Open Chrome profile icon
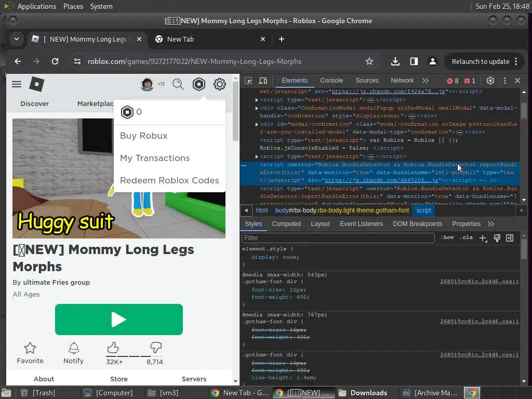 point(433,61)
